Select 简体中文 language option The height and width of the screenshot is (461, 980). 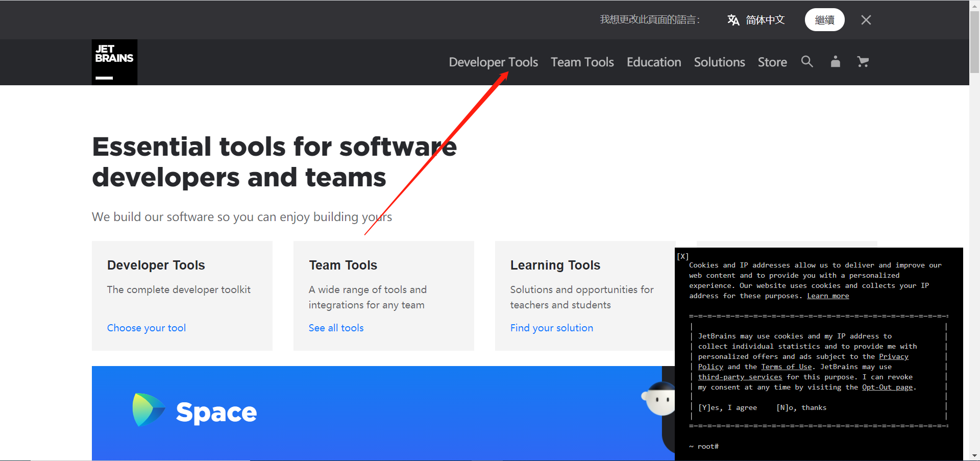765,20
